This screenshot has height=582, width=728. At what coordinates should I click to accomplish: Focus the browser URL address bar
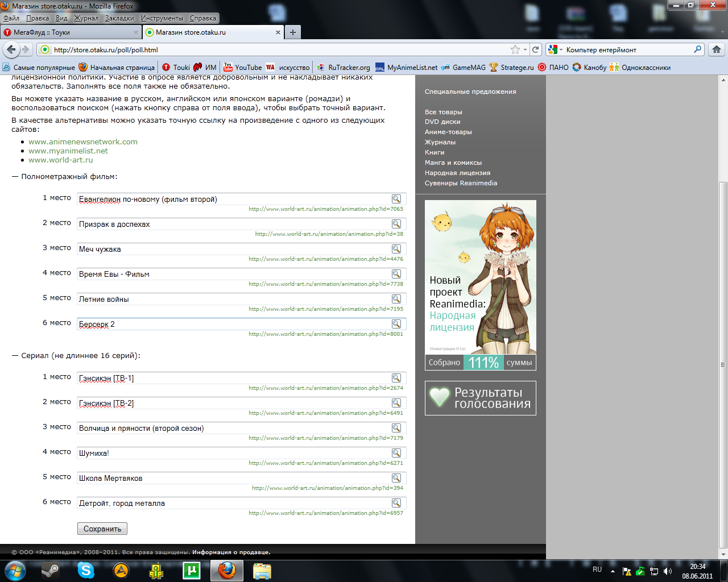279,49
